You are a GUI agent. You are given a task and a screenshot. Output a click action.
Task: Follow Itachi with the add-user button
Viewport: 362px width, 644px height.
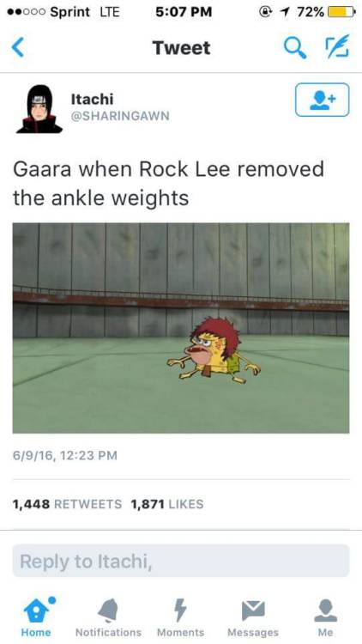click(x=323, y=100)
